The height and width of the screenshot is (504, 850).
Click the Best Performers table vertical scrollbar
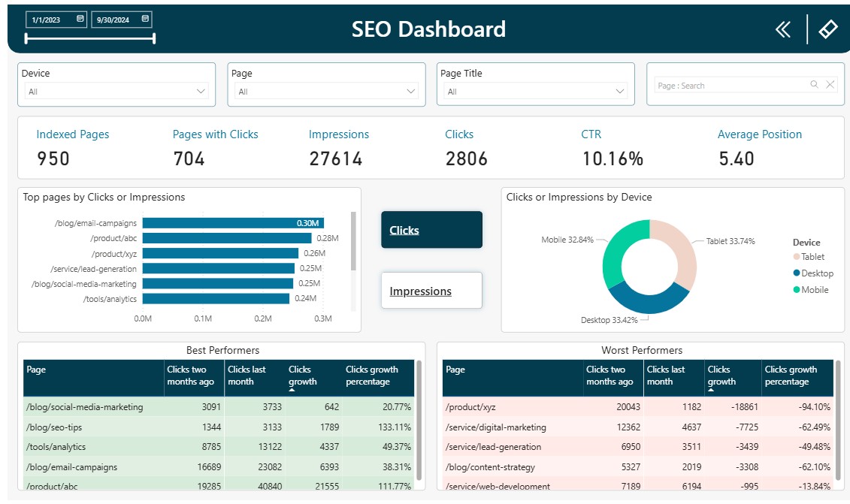[419, 420]
